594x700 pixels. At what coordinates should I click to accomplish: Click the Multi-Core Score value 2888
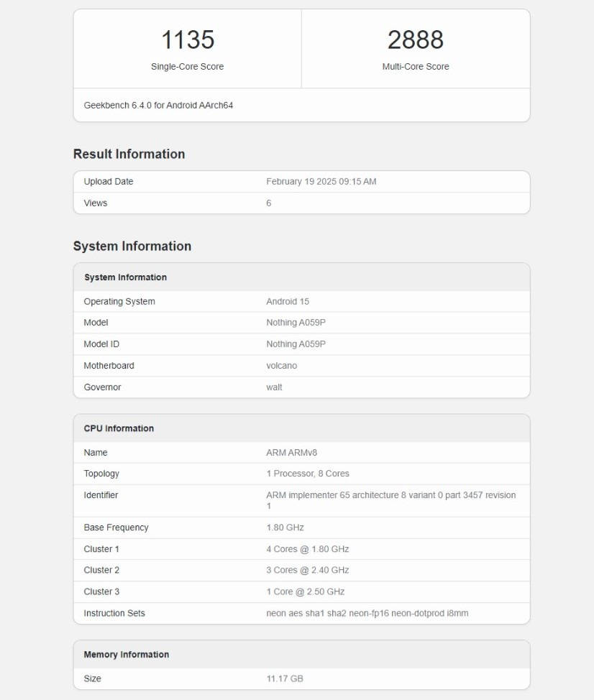[416, 40]
